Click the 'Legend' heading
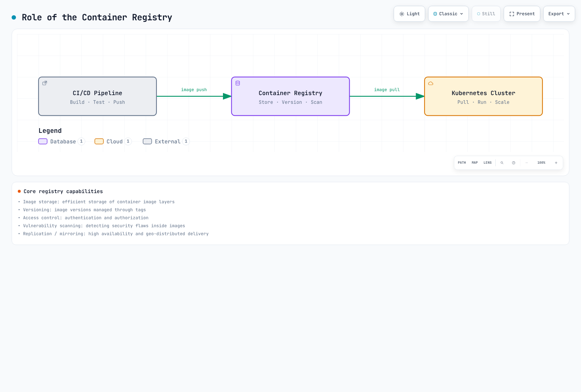Viewport: 581px width, 392px height. click(x=50, y=131)
